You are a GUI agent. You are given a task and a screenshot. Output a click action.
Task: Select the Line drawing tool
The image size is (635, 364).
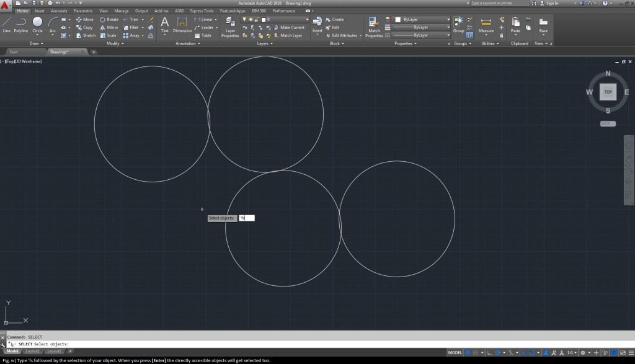(6, 24)
